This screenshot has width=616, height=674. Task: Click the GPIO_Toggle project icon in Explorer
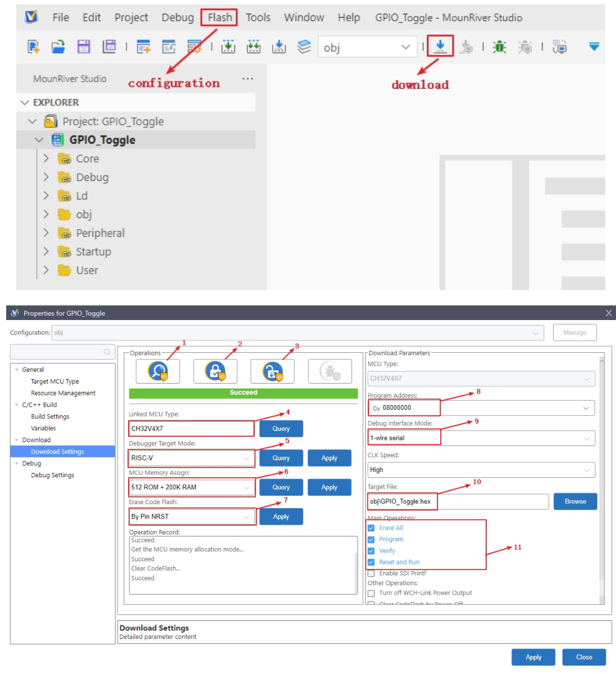[57, 140]
